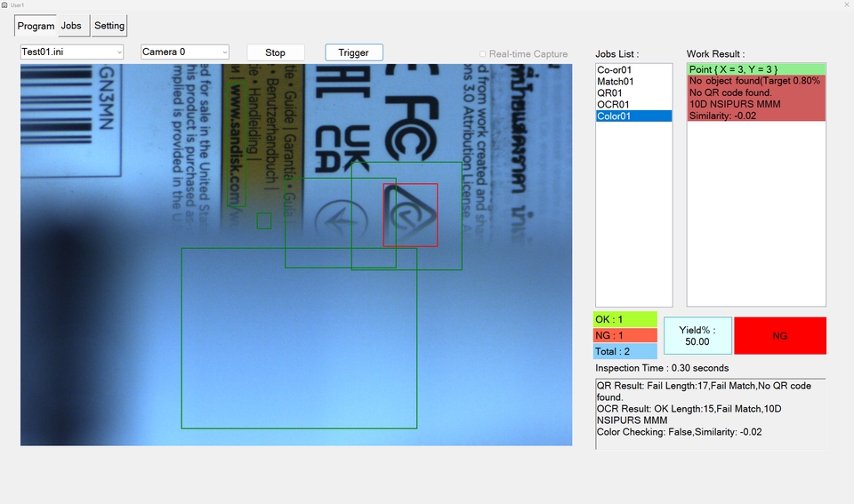
Task: Click the '10D NSIPURS MMM' result row
Action: (756, 104)
